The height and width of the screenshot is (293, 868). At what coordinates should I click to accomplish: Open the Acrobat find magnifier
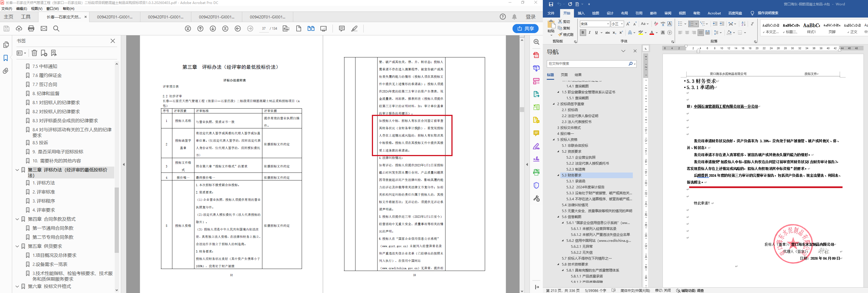(x=56, y=29)
